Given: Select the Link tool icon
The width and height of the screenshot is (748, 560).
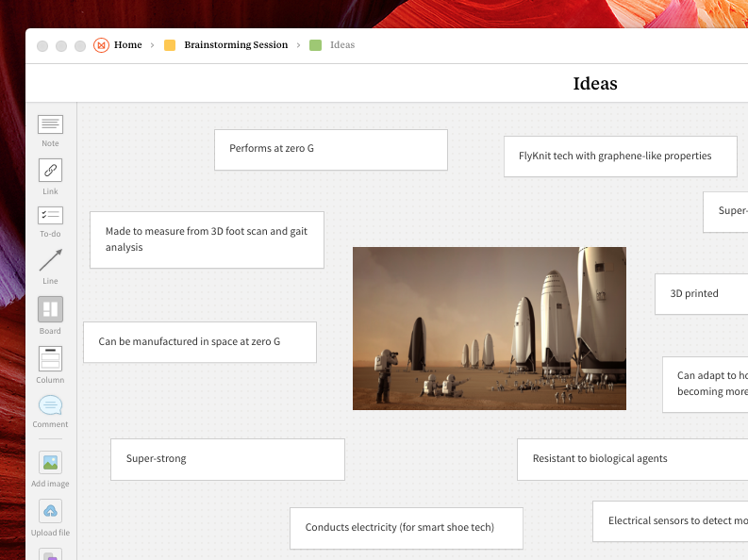Looking at the screenshot, I should 50,170.
